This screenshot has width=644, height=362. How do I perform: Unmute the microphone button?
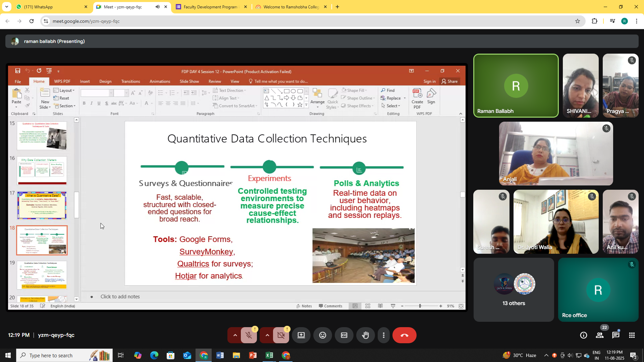coord(249,335)
